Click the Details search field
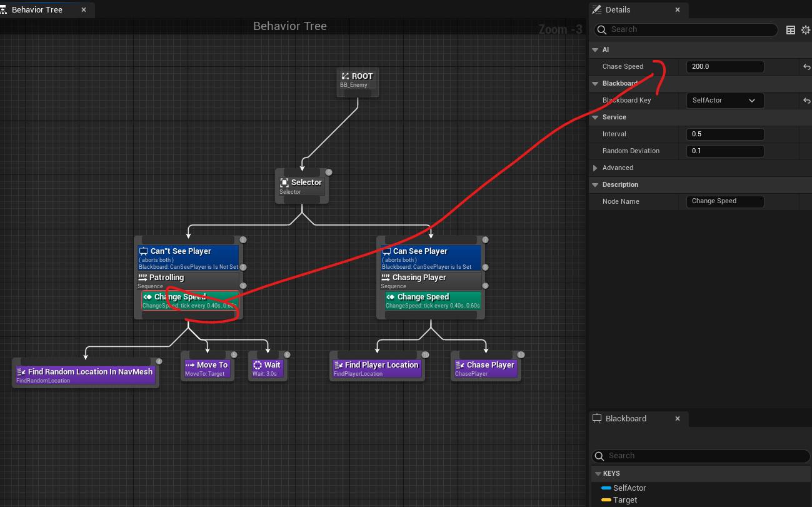Viewport: 812px width, 507px height. coord(685,29)
